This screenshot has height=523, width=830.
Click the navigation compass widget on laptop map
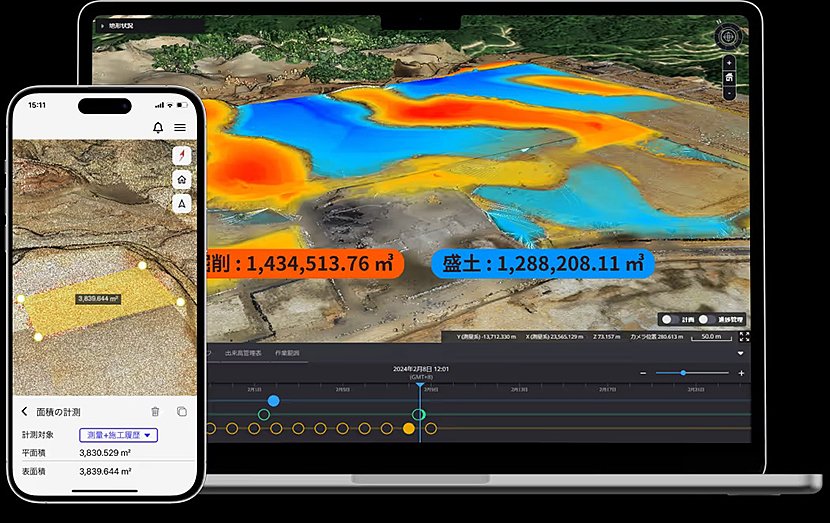pos(728,37)
